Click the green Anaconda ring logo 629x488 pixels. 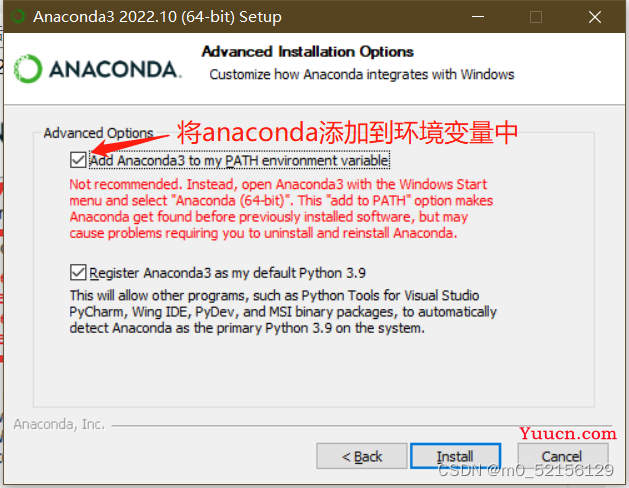click(x=28, y=69)
